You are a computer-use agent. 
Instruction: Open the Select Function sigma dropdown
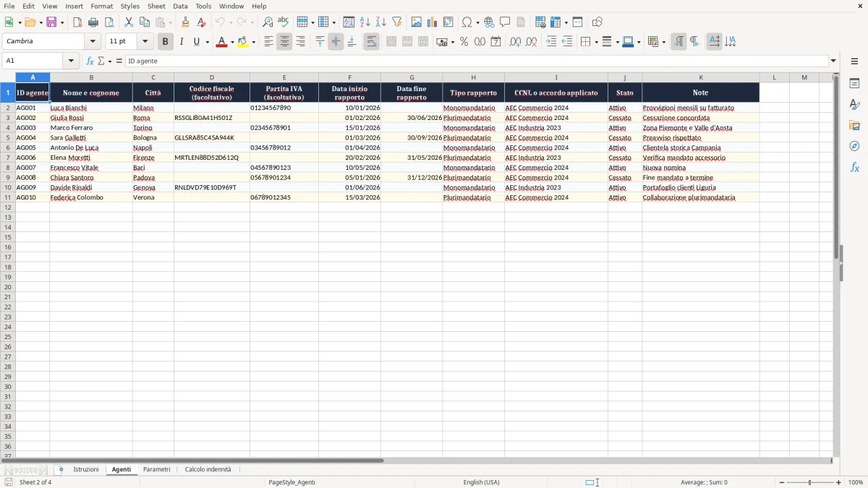(109, 61)
